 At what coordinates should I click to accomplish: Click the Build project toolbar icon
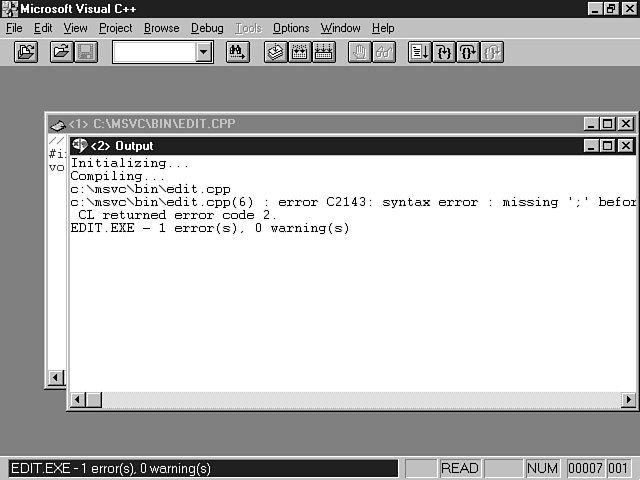coord(299,52)
